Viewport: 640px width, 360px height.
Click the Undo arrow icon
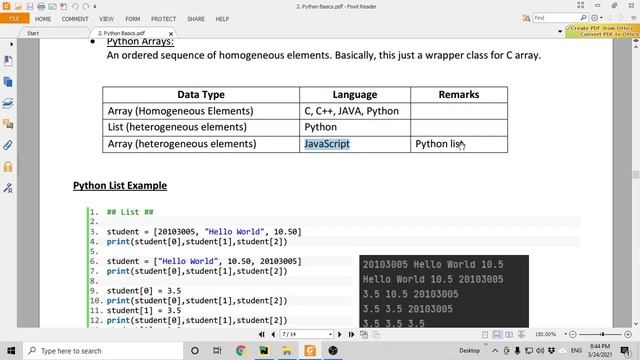coord(75,7)
